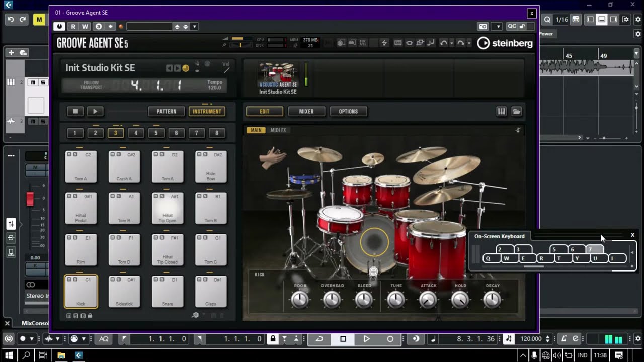Start Groove Agent pattern playback
The image size is (644, 362).
coord(95,111)
